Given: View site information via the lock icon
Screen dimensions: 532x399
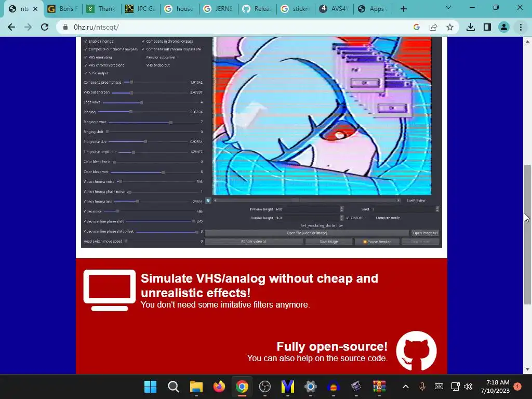Looking at the screenshot, I should coord(65,27).
